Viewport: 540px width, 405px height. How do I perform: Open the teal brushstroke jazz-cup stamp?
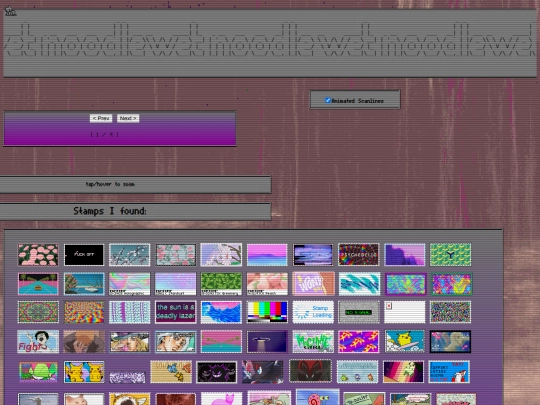pos(359,284)
